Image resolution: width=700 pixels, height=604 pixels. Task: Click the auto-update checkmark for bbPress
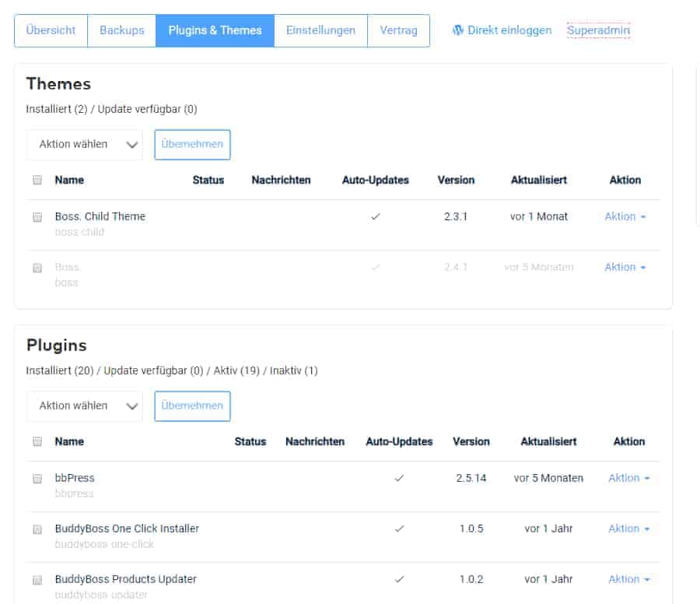[399, 479]
